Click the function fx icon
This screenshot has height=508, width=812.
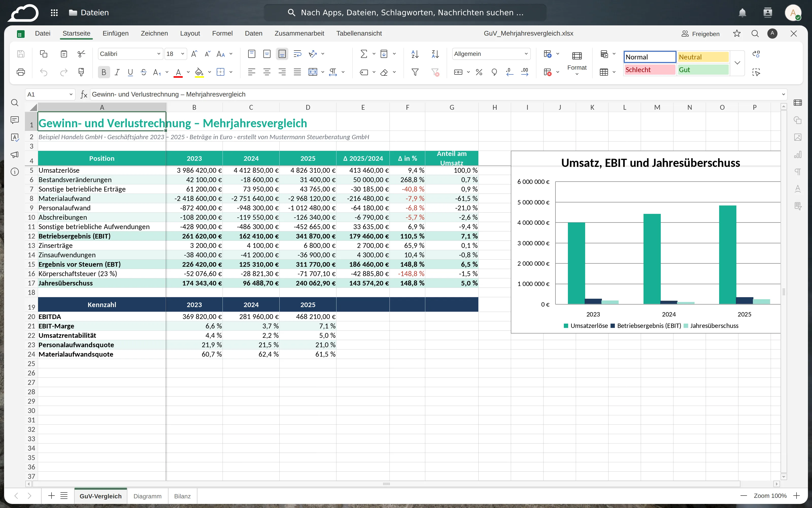[84, 94]
